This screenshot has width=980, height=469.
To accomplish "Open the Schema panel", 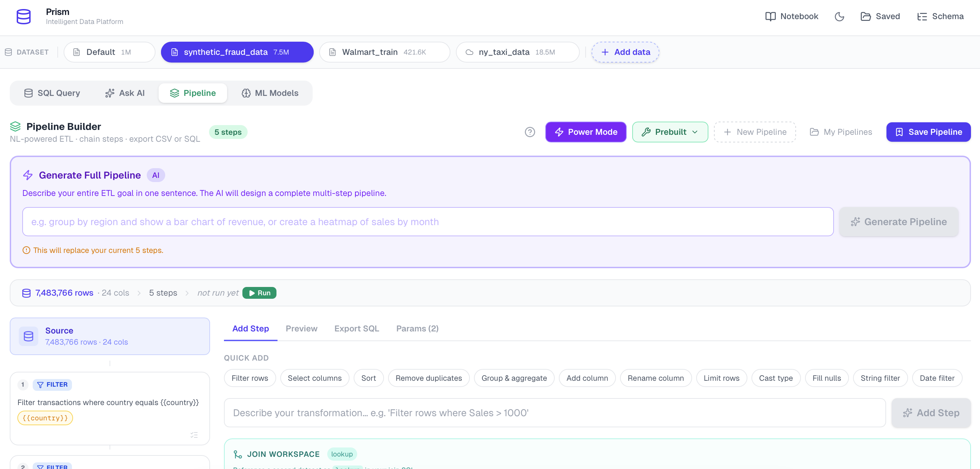I will click(x=940, y=16).
